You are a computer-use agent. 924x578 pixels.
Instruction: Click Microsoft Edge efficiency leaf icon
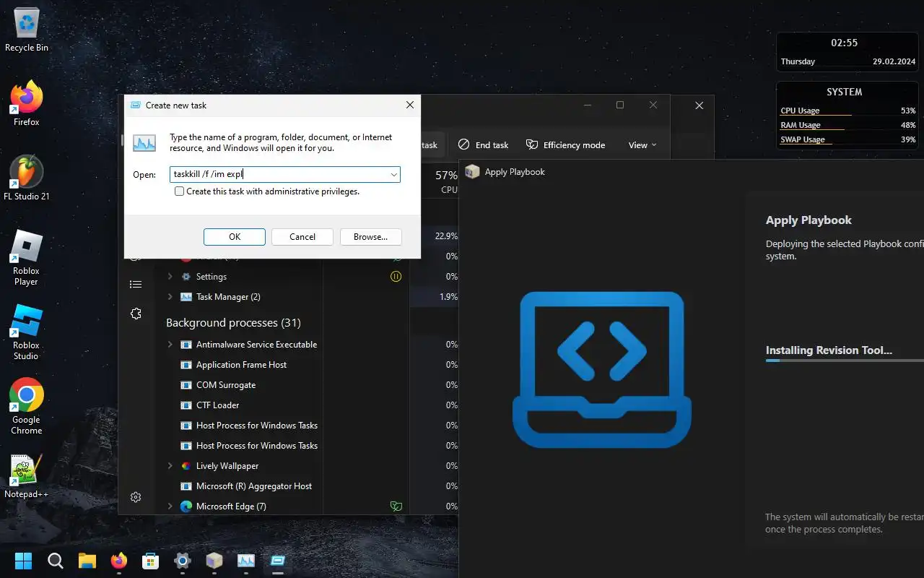coord(396,506)
